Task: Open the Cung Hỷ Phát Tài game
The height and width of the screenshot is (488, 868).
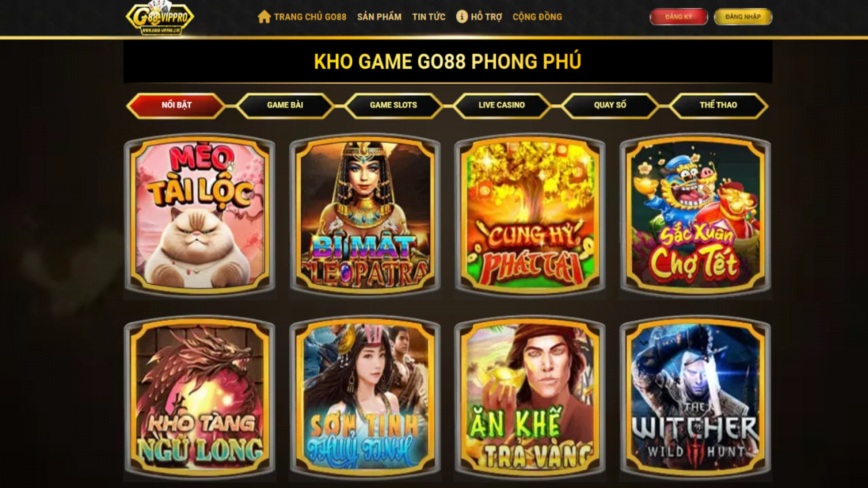Action: coord(530,216)
